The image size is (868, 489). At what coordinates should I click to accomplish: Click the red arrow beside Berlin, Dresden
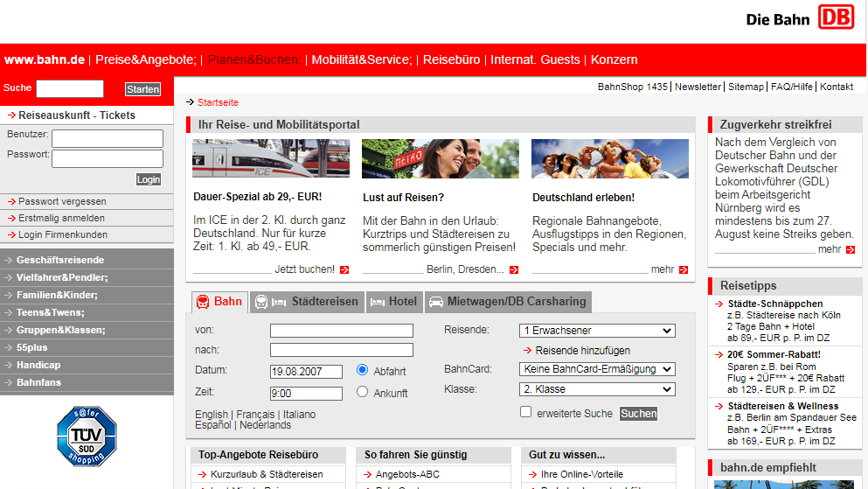513,270
